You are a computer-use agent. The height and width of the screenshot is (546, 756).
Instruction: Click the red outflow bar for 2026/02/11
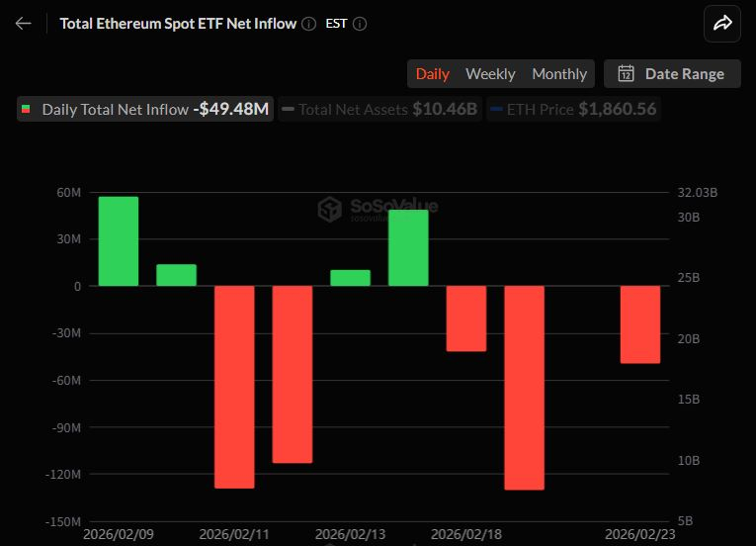point(235,387)
